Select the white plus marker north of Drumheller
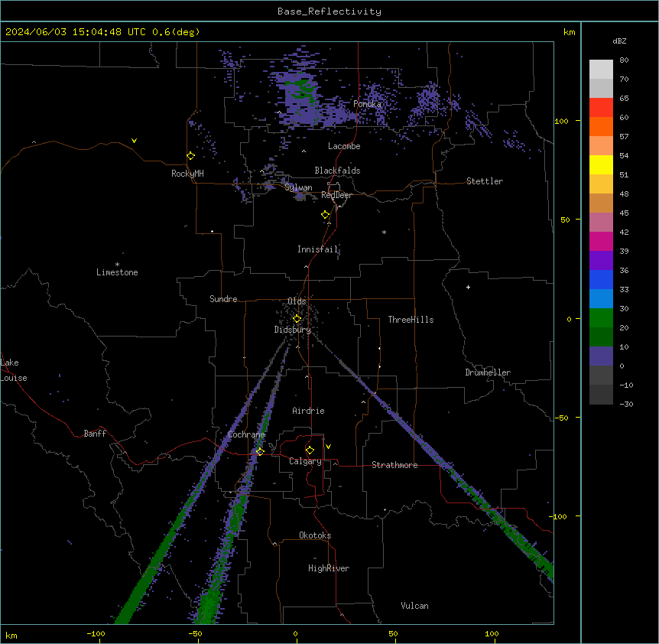The image size is (659, 644). pos(468,287)
